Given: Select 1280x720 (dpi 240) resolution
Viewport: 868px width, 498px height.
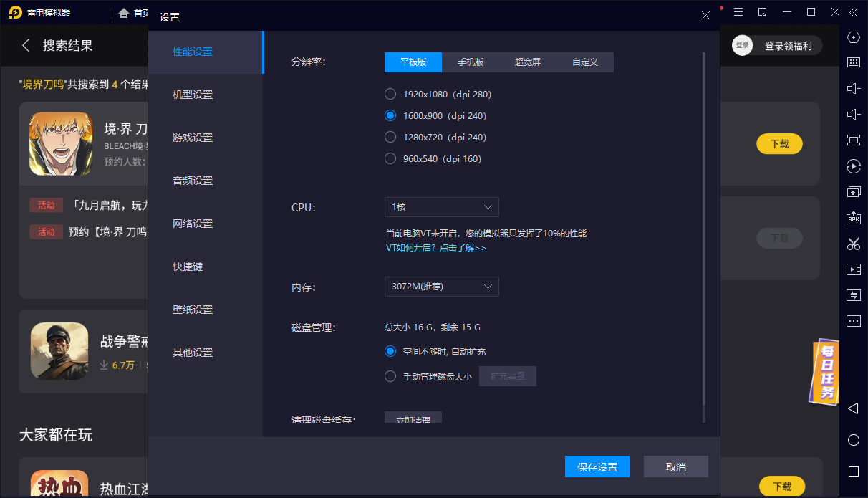Looking at the screenshot, I should pos(390,137).
